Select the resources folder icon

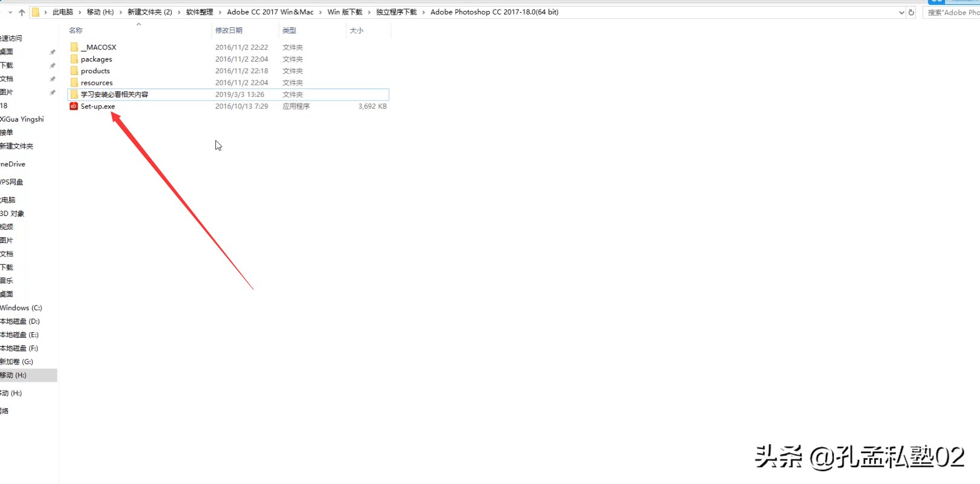(74, 83)
